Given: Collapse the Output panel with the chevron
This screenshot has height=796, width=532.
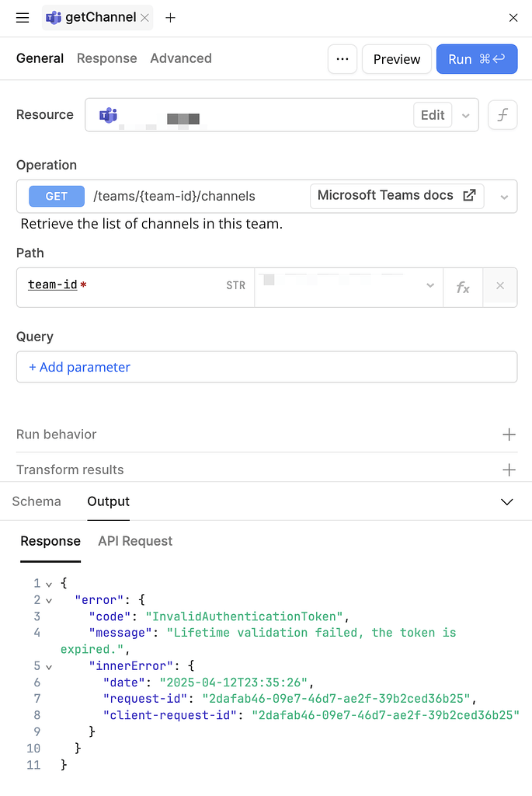Looking at the screenshot, I should [x=507, y=502].
